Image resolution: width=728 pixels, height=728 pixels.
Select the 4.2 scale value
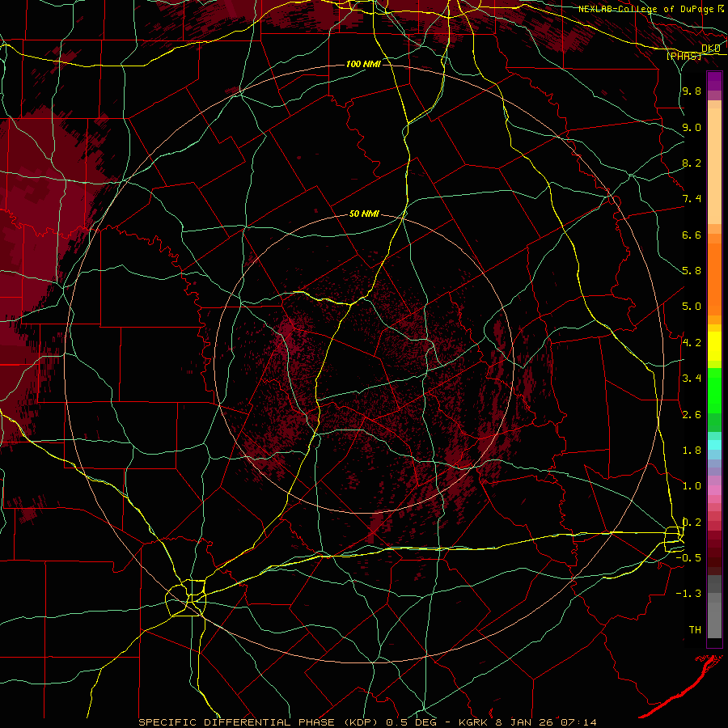point(692,343)
